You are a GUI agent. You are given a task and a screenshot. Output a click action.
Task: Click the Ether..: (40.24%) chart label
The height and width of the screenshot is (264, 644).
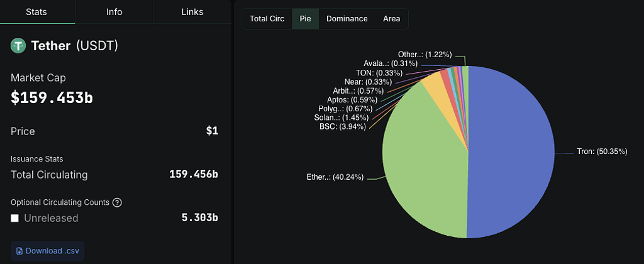click(334, 177)
